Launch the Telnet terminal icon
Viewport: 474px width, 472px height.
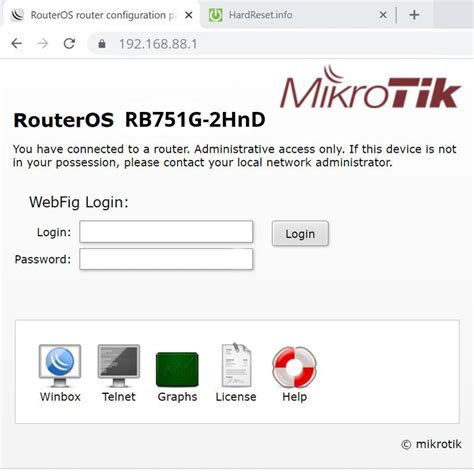point(119,366)
